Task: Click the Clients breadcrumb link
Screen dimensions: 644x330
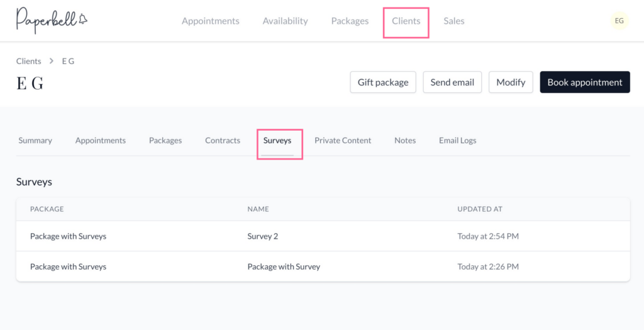Action: [x=28, y=61]
